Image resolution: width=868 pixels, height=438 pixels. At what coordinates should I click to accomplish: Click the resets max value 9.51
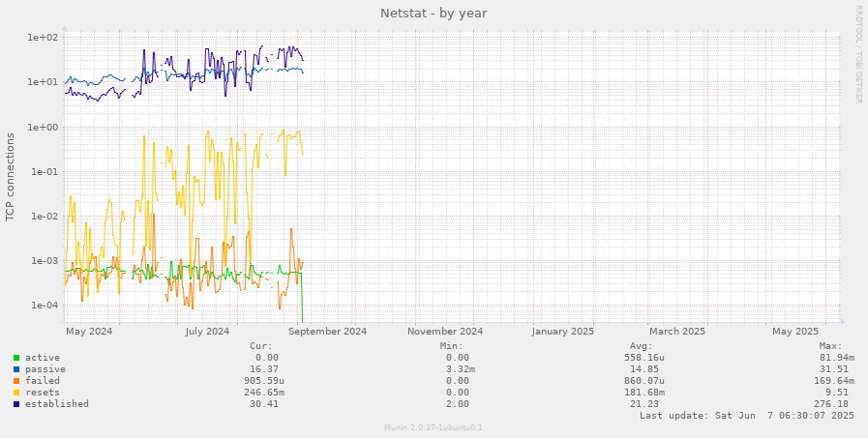(x=836, y=393)
